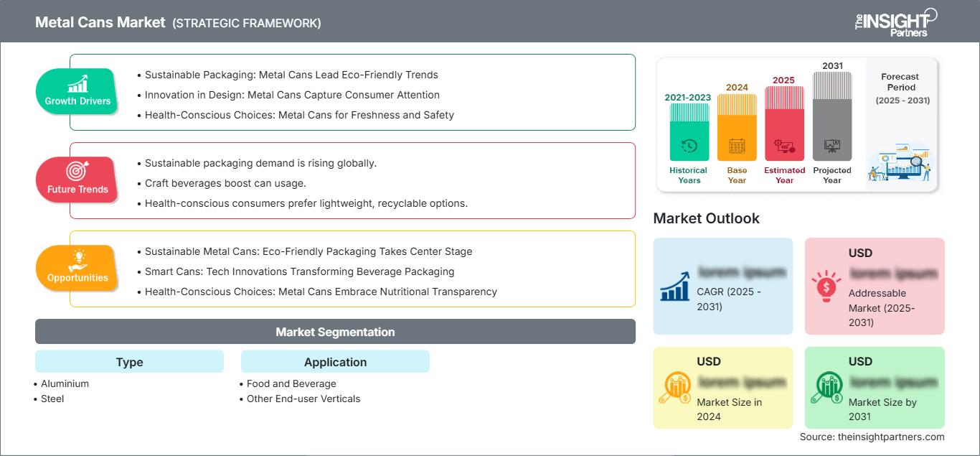Click the 2021-2023 green bar
The height and width of the screenshot is (456, 980).
tap(689, 132)
